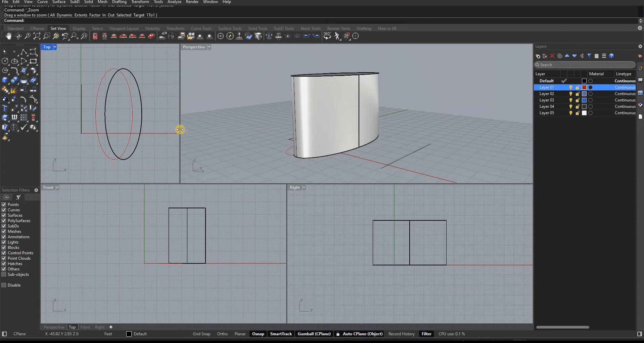
Task: Click the Zoom Extents icon
Action: (37, 36)
